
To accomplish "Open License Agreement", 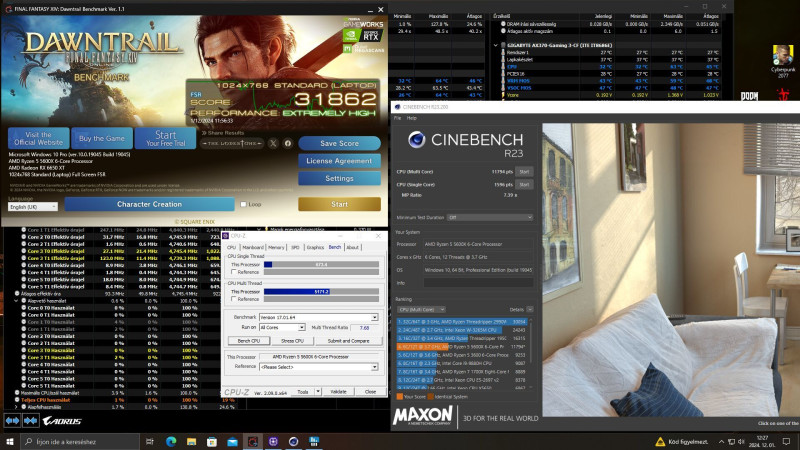I will point(339,161).
